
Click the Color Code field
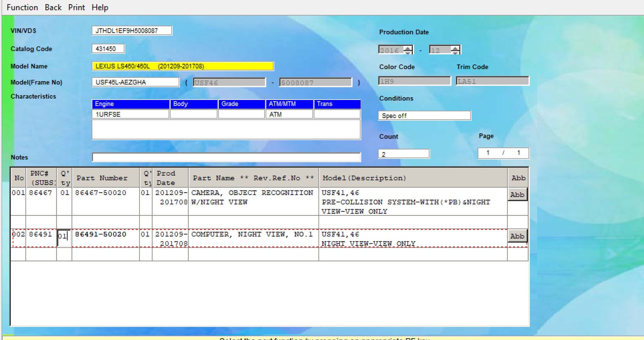(x=414, y=81)
